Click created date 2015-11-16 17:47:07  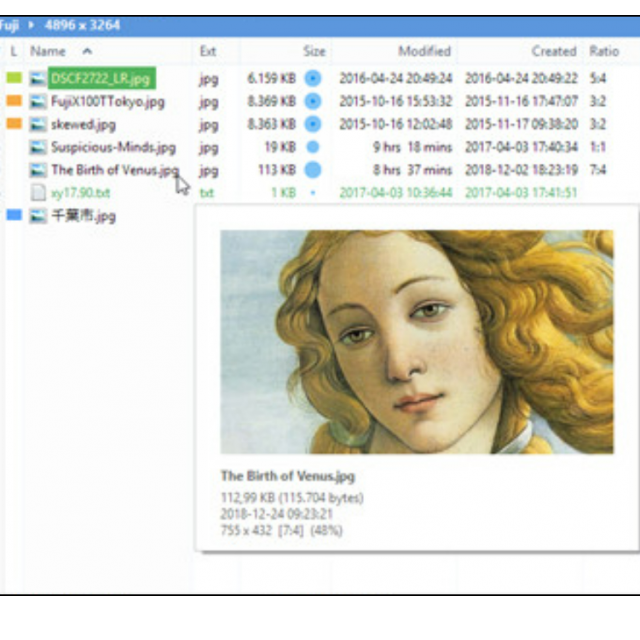click(x=521, y=101)
